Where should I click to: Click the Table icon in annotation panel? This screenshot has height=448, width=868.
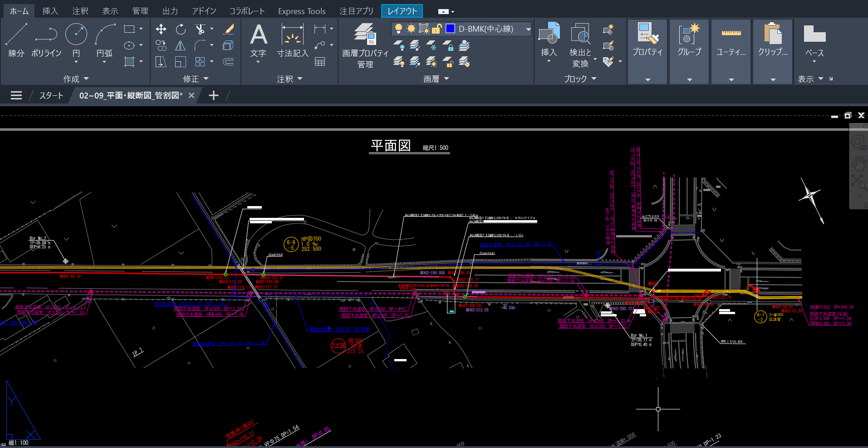coord(320,62)
